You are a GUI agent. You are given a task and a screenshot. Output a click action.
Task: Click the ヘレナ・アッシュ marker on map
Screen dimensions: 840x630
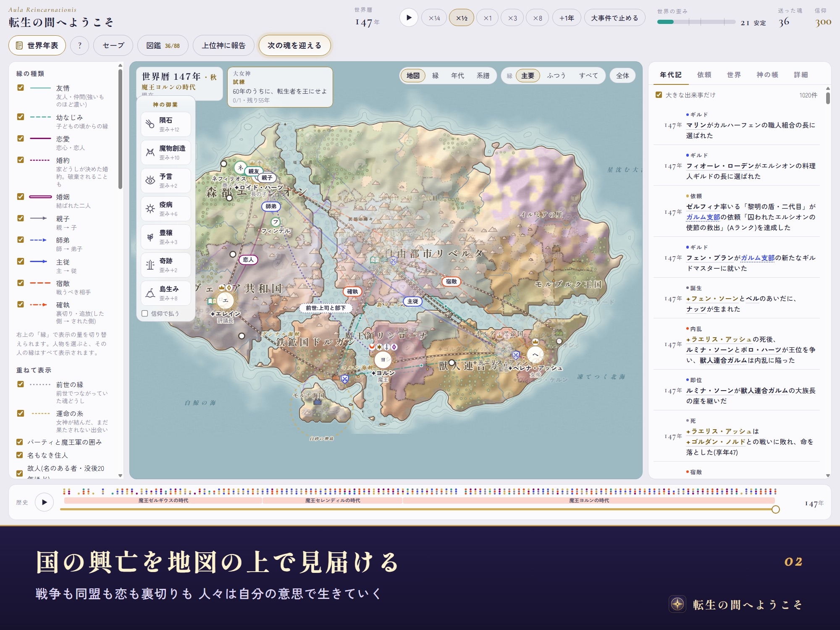pos(535,354)
